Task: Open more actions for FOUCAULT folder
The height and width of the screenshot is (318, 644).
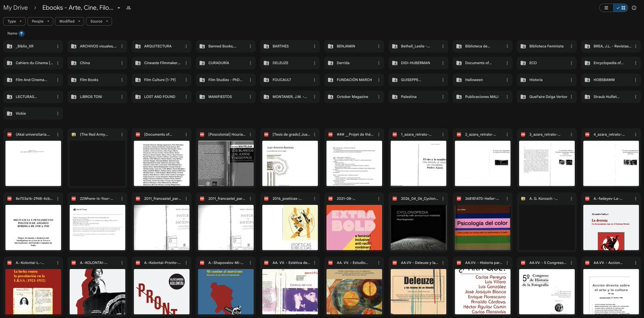Action: 315,80
